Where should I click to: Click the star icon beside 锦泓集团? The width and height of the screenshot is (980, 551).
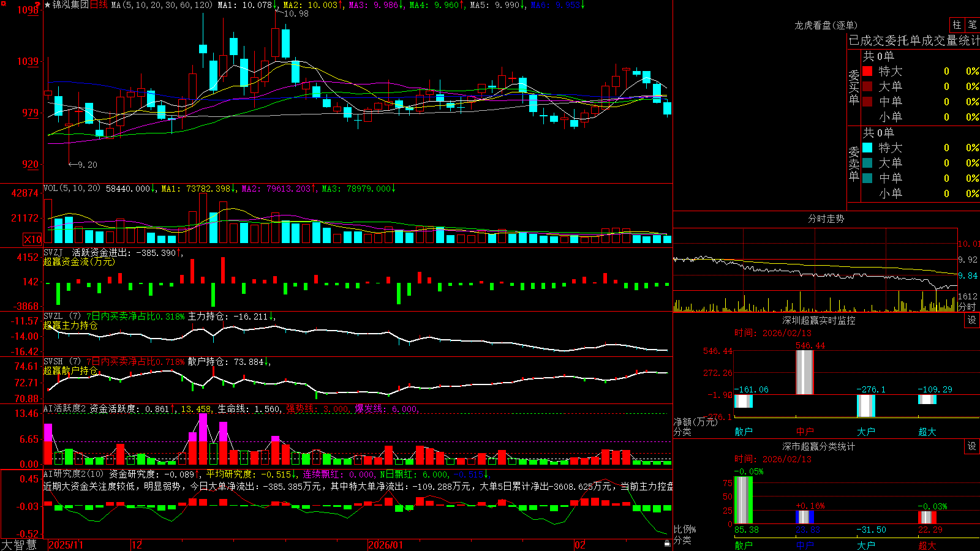(48, 5)
